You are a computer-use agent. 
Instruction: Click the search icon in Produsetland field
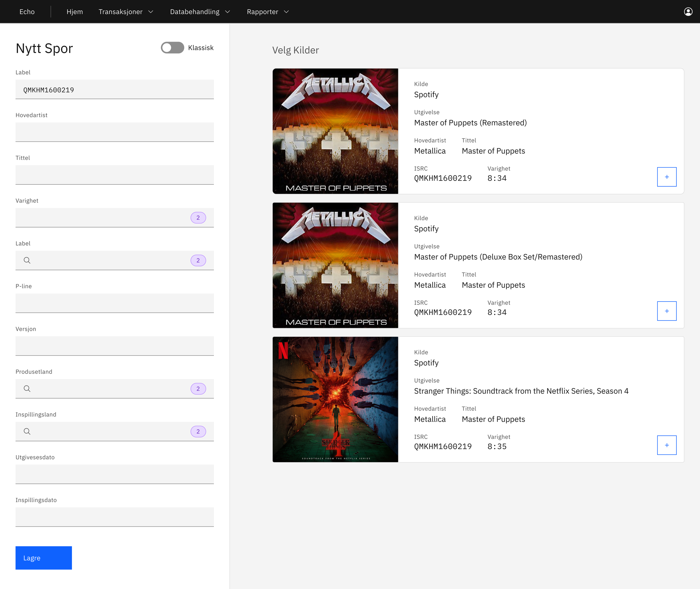(27, 389)
